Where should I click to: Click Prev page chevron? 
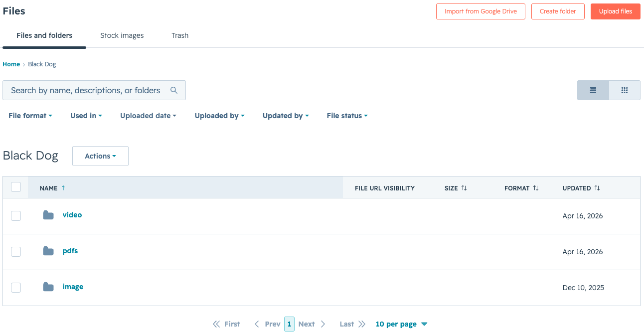(x=257, y=324)
